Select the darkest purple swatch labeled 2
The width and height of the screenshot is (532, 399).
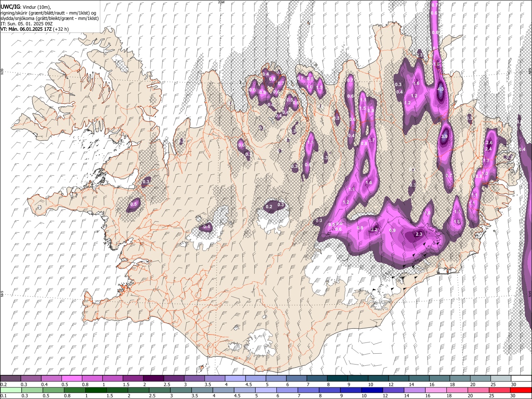click(x=153, y=379)
